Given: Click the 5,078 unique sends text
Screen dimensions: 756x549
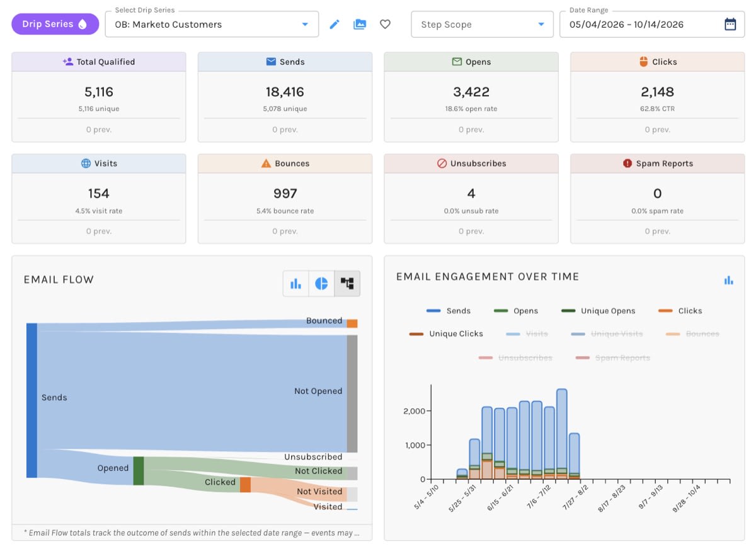Looking at the screenshot, I should (285, 109).
